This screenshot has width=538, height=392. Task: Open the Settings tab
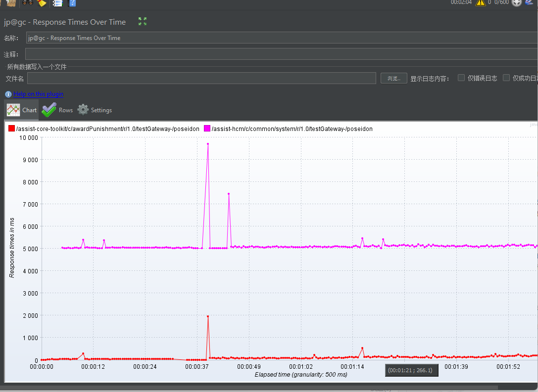coord(95,110)
